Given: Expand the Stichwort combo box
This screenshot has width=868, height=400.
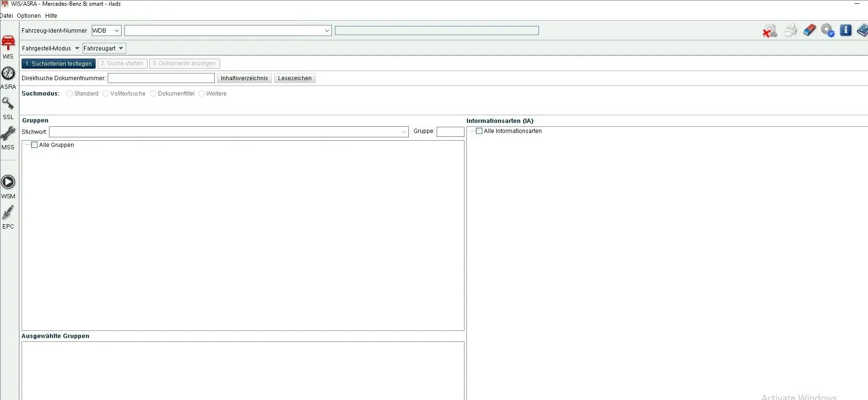Looking at the screenshot, I should 403,132.
